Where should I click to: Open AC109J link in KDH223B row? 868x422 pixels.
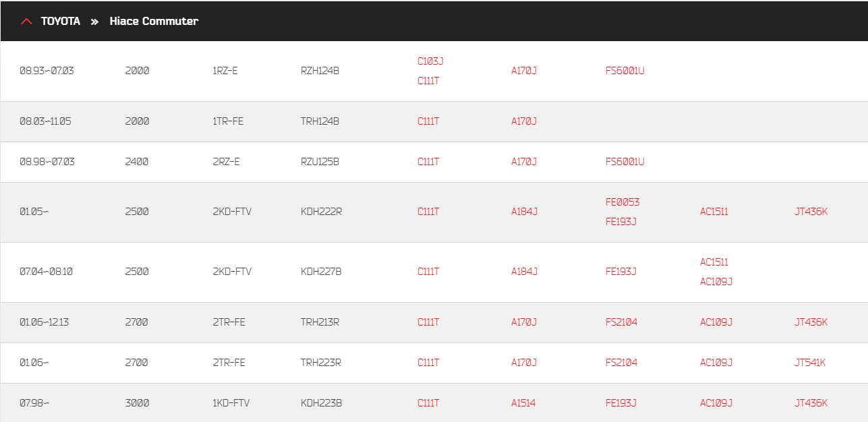[x=716, y=402]
